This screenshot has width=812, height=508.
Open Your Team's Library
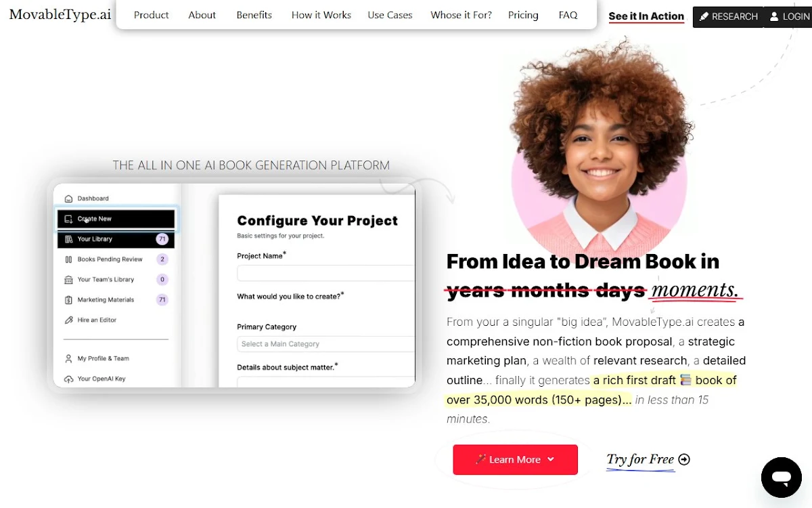click(106, 280)
